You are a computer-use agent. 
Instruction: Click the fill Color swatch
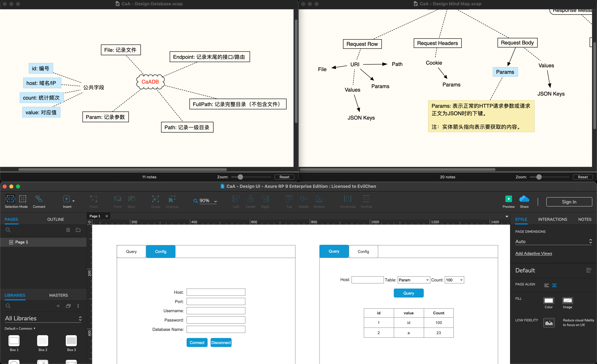pos(549,301)
